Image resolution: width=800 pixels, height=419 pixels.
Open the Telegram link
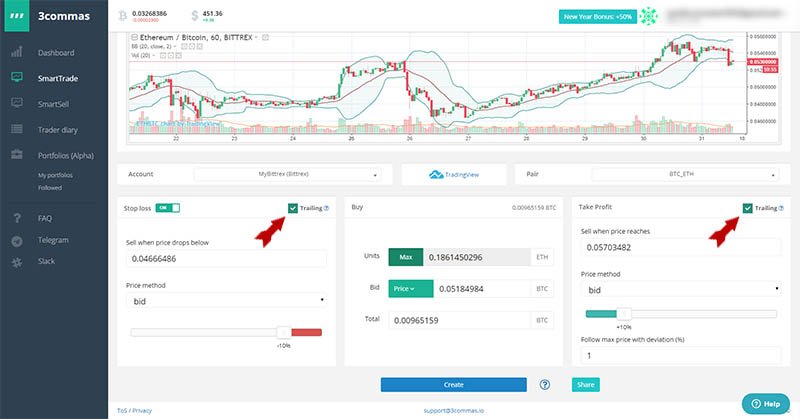[x=53, y=240]
